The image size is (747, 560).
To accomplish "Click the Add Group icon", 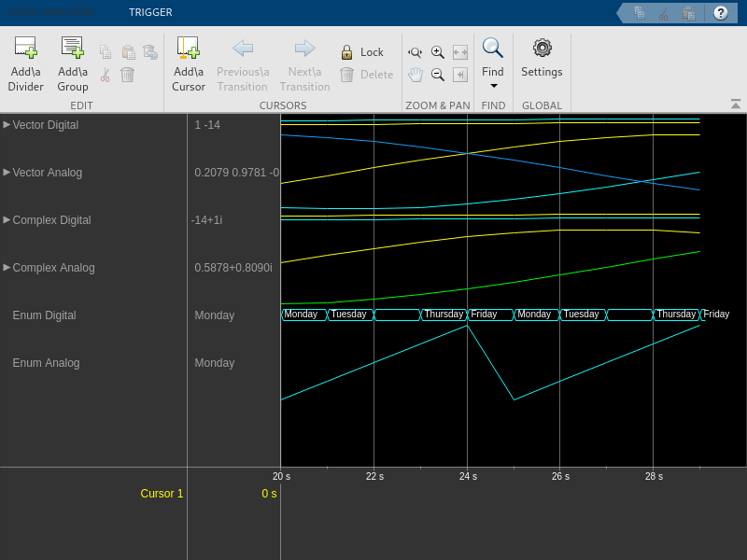I will click(x=73, y=48).
